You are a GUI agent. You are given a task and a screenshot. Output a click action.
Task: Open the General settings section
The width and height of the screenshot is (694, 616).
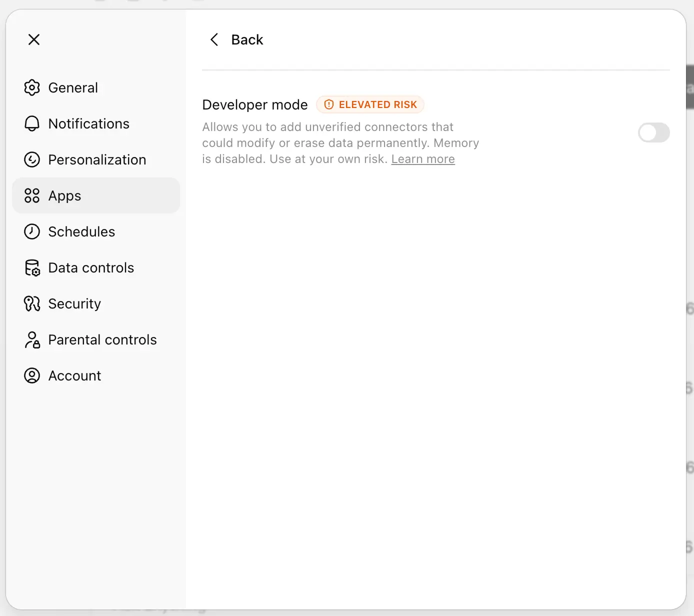coord(73,87)
